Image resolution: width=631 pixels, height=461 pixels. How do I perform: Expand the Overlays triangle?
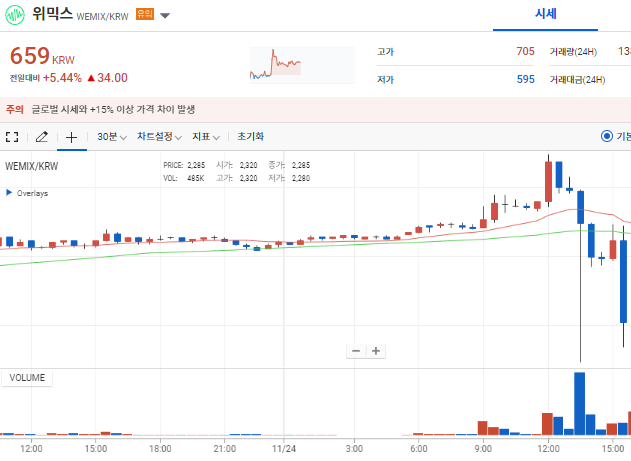(x=9, y=192)
